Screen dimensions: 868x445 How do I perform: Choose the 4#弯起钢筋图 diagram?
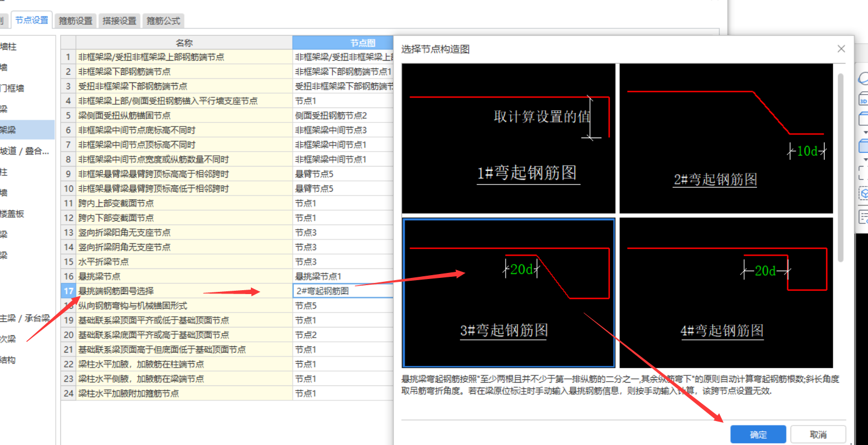[x=726, y=292]
